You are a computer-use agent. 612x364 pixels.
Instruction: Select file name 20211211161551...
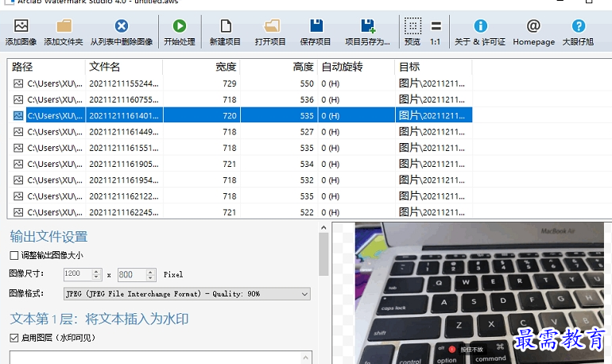point(124,148)
